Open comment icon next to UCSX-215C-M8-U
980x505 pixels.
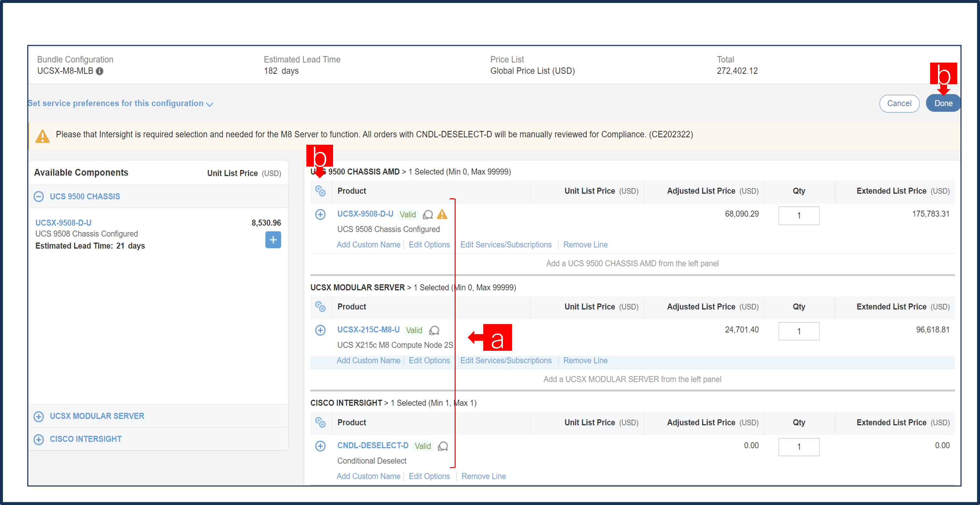[x=434, y=330]
